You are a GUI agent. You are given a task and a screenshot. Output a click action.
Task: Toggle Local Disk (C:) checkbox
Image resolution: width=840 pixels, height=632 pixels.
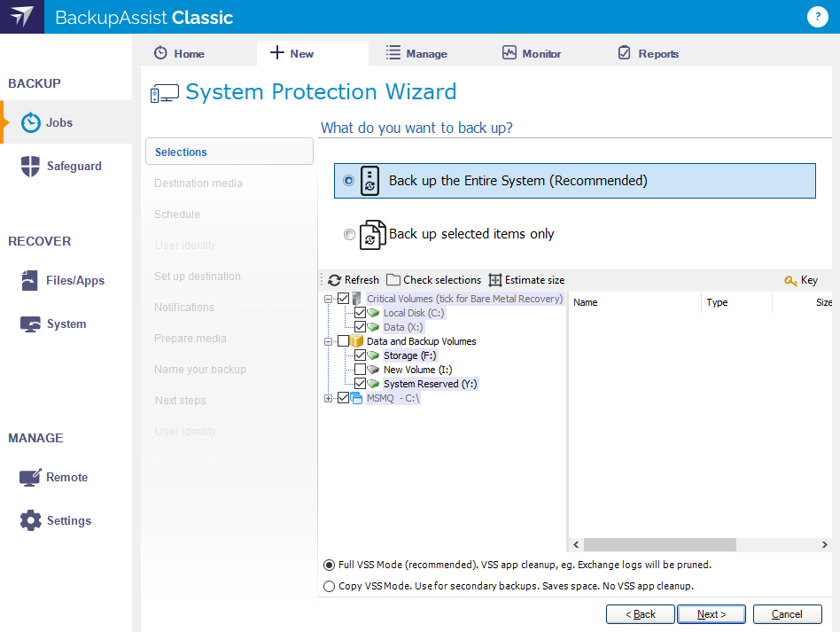[x=360, y=313]
